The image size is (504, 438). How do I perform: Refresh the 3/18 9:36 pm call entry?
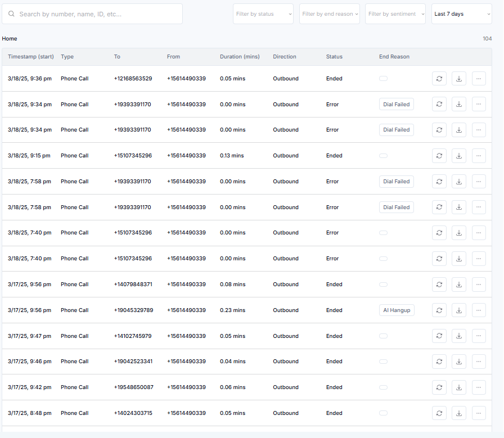[439, 78]
